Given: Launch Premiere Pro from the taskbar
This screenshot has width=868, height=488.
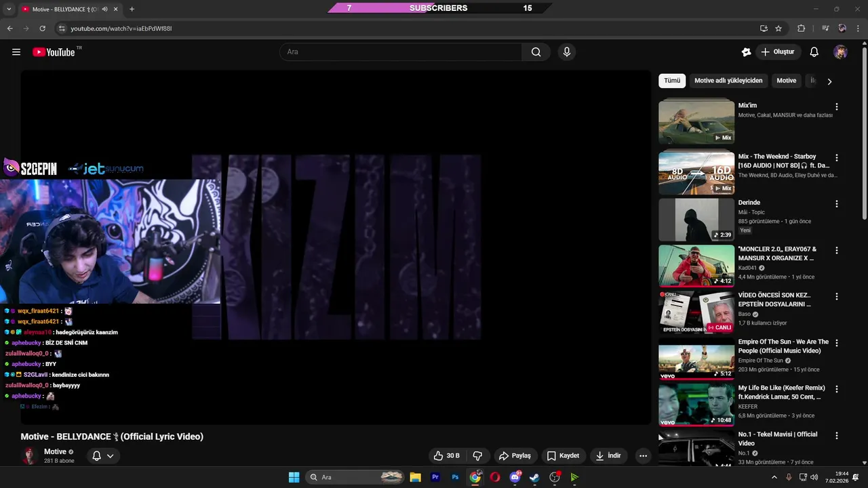Looking at the screenshot, I should tap(435, 477).
